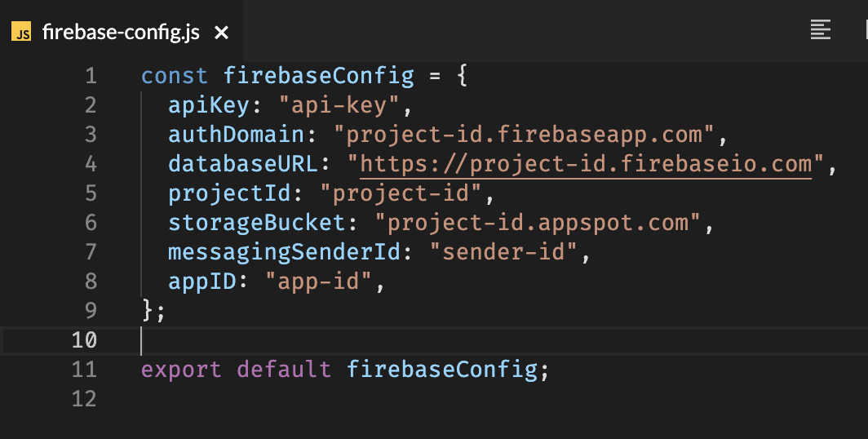Viewport: 868px width, 439px height.
Task: Click the const keyword on the first line
Action: [x=175, y=77]
